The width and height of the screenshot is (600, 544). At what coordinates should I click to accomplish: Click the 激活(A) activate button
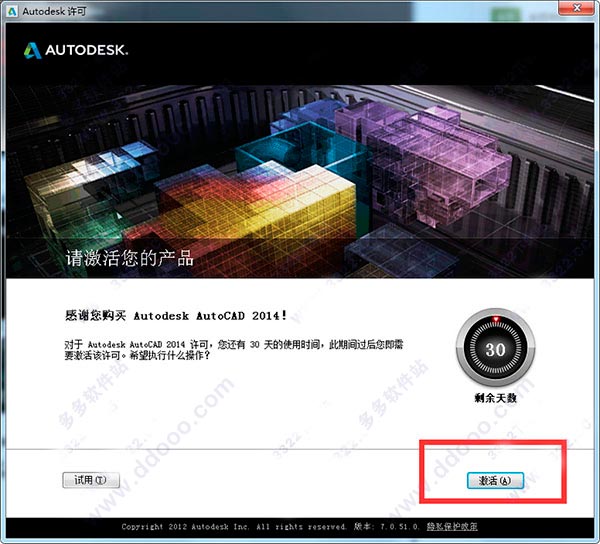(x=495, y=480)
